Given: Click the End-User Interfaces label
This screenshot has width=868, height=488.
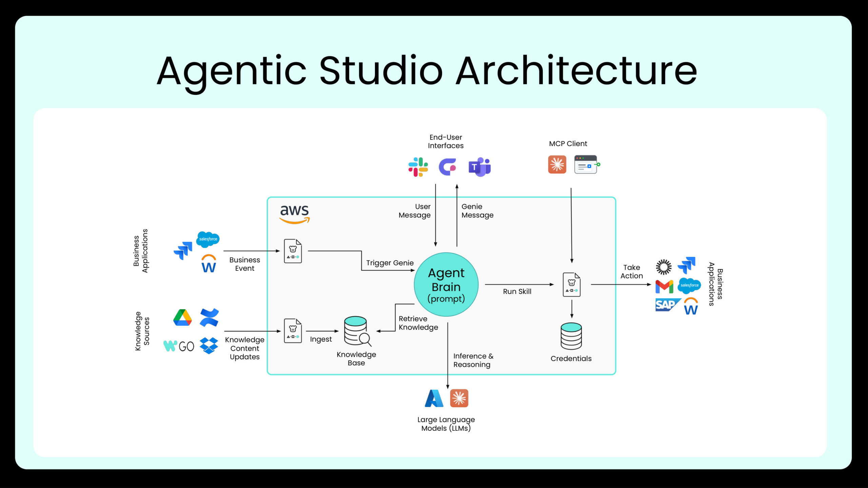Looking at the screenshot, I should coord(446,142).
